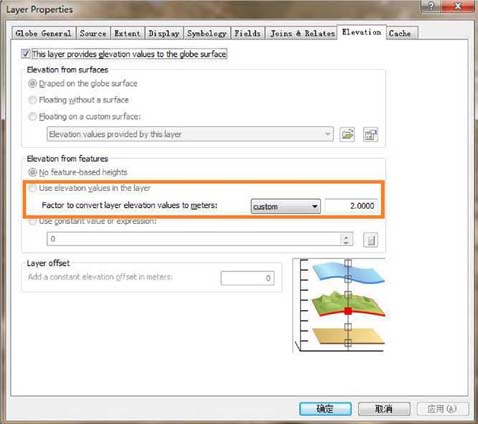The image size is (478, 424).
Task: Select Floating without a surface option
Action: point(32,100)
